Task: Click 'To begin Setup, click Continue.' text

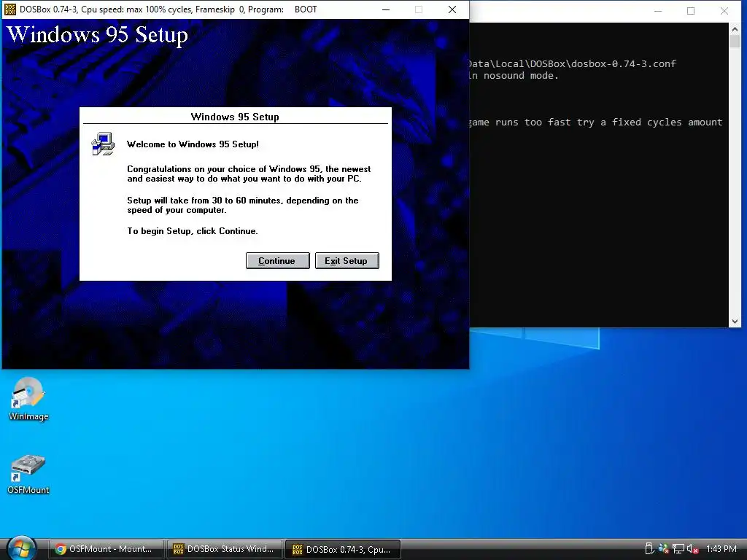Action: (x=193, y=231)
